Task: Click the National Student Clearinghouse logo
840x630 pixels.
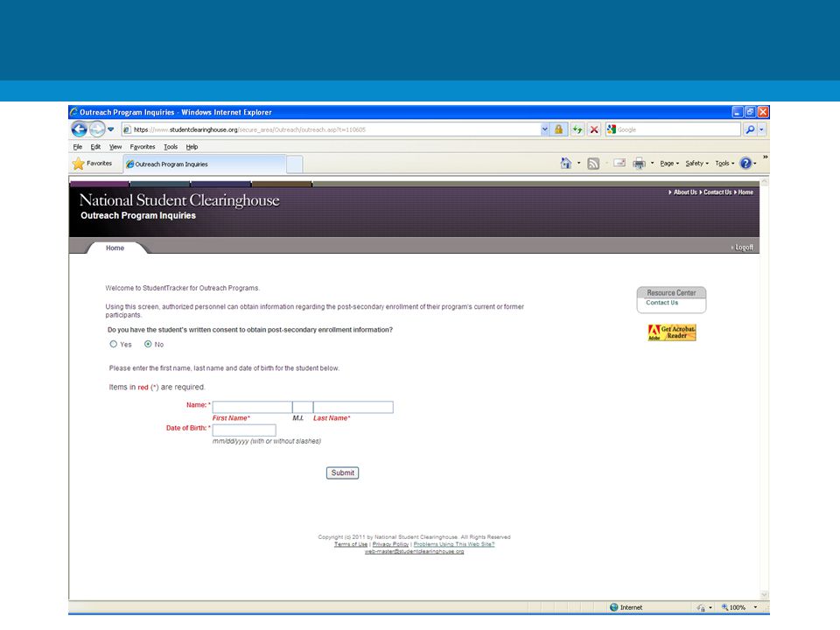Action: point(179,199)
